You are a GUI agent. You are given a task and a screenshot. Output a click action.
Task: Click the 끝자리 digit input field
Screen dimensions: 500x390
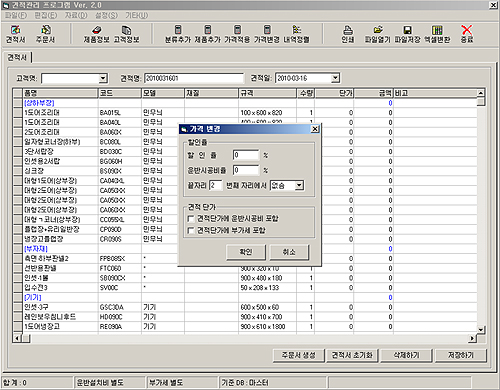(x=216, y=185)
